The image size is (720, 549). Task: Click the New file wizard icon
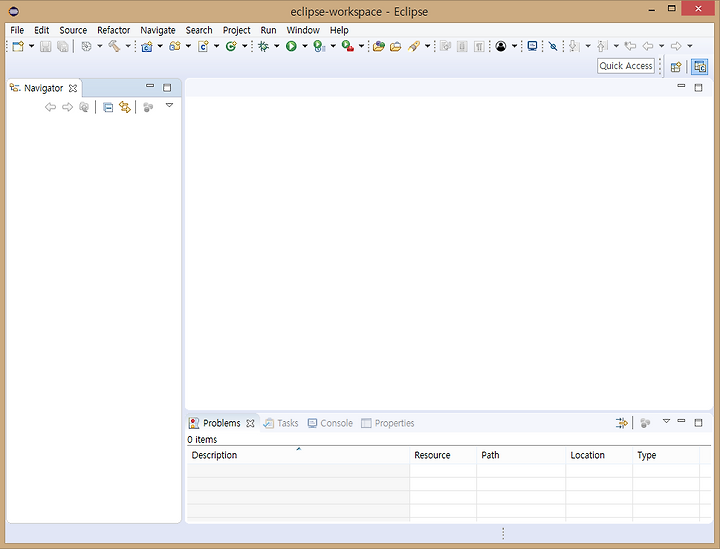18,46
